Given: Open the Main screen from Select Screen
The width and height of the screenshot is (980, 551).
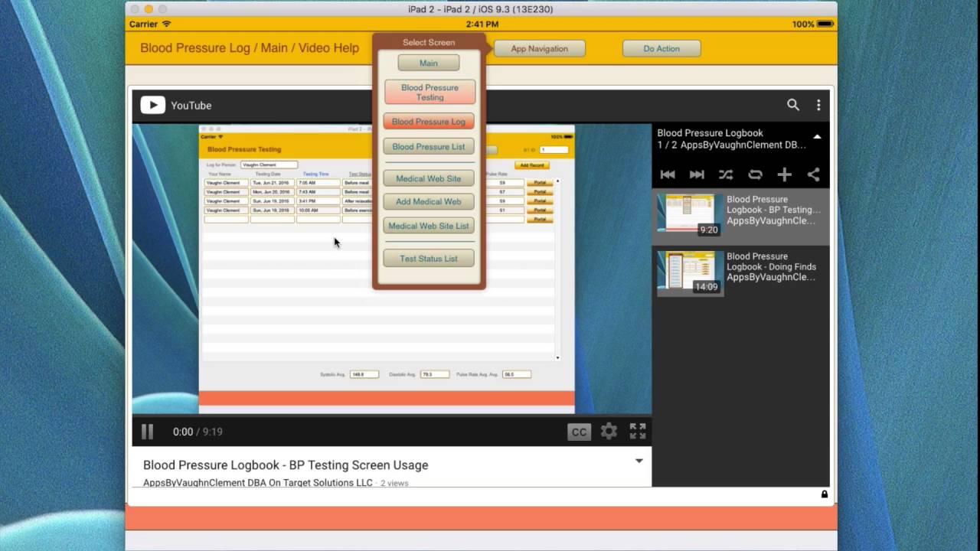Looking at the screenshot, I should tap(429, 63).
